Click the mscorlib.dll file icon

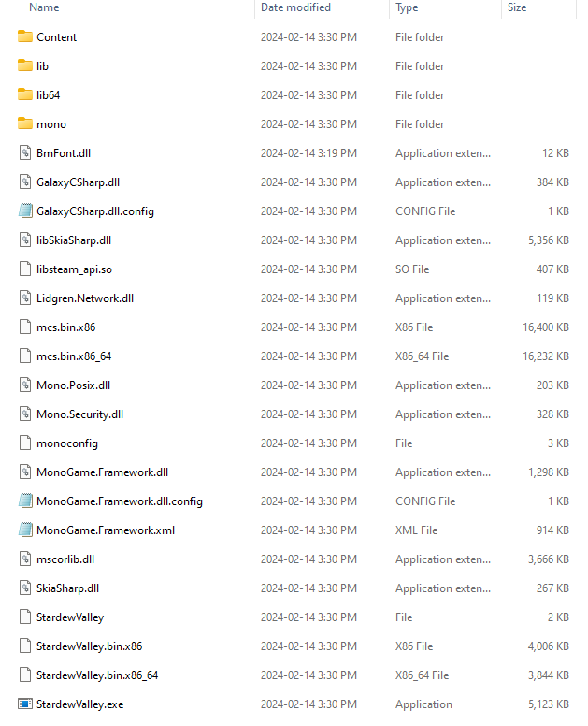coord(25,559)
